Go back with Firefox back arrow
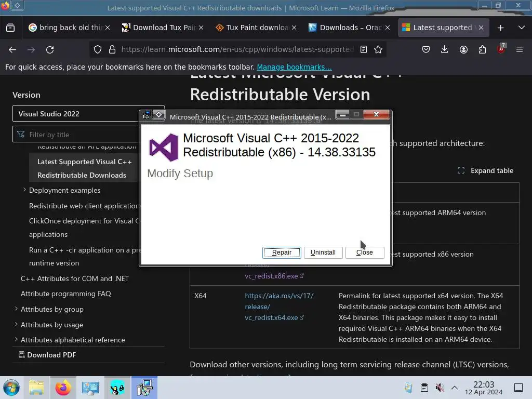 [x=12, y=49]
